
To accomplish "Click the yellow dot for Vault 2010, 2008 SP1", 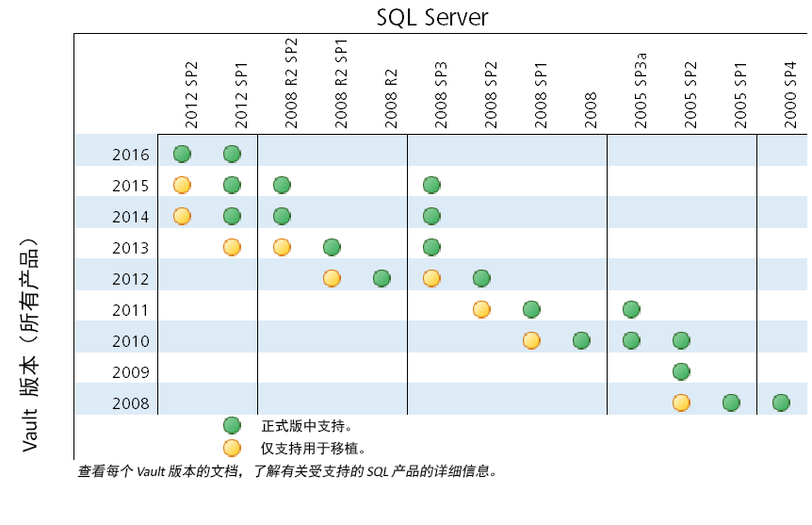I will coord(531,340).
